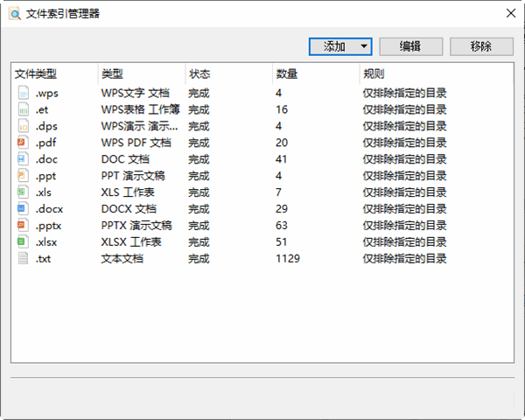The width and height of the screenshot is (525, 420).
Task: Click the count 16 for .et
Action: click(x=282, y=109)
